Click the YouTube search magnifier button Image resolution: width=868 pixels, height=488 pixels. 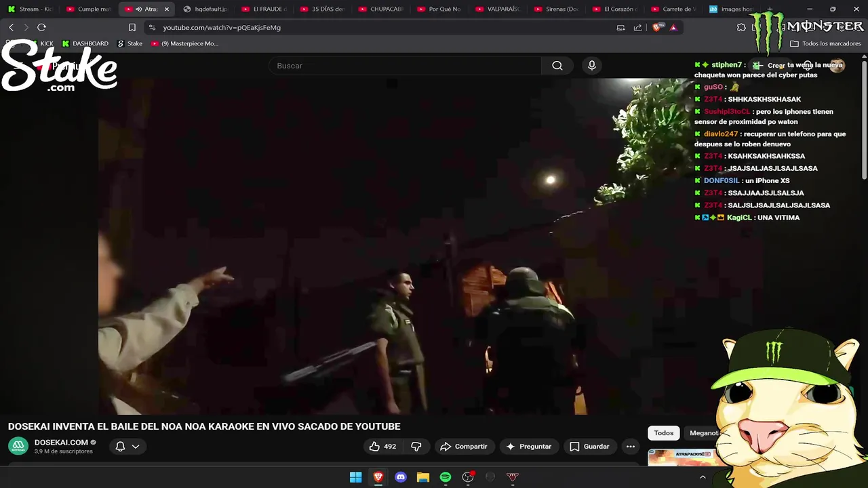pos(557,66)
